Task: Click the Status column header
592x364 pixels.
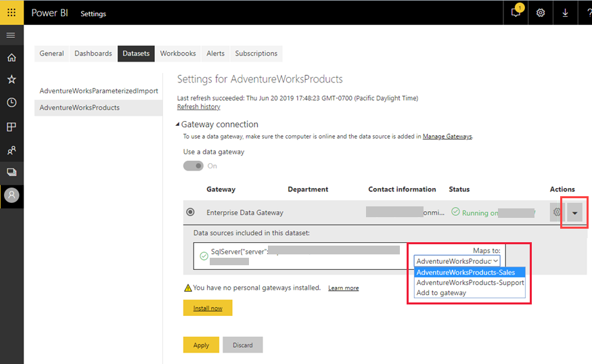Action: tap(459, 189)
